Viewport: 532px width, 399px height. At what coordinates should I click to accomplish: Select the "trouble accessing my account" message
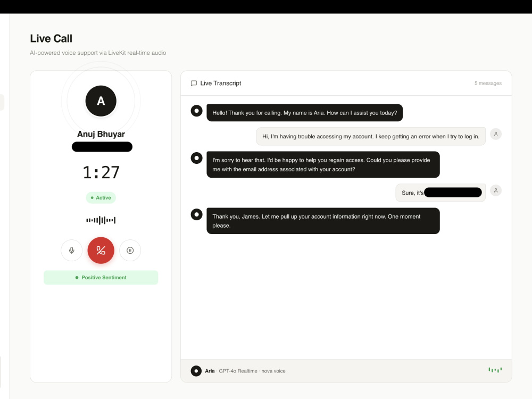(371, 136)
